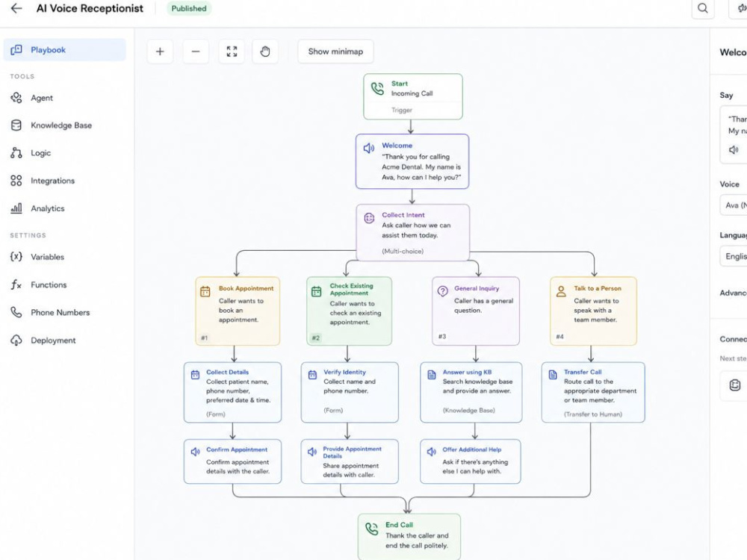Fit the flow to screen using expand icon
The image size is (747, 560).
232,52
